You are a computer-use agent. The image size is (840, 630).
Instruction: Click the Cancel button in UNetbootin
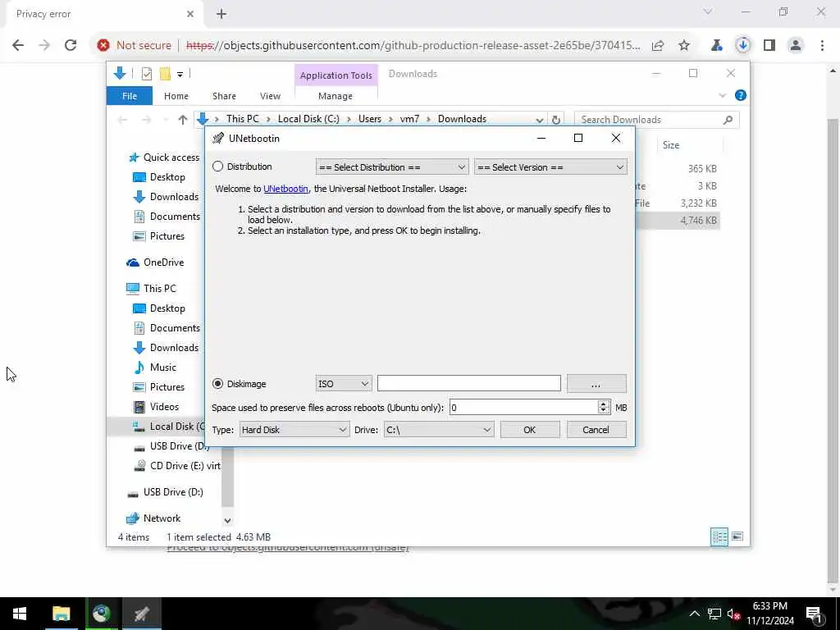(596, 430)
